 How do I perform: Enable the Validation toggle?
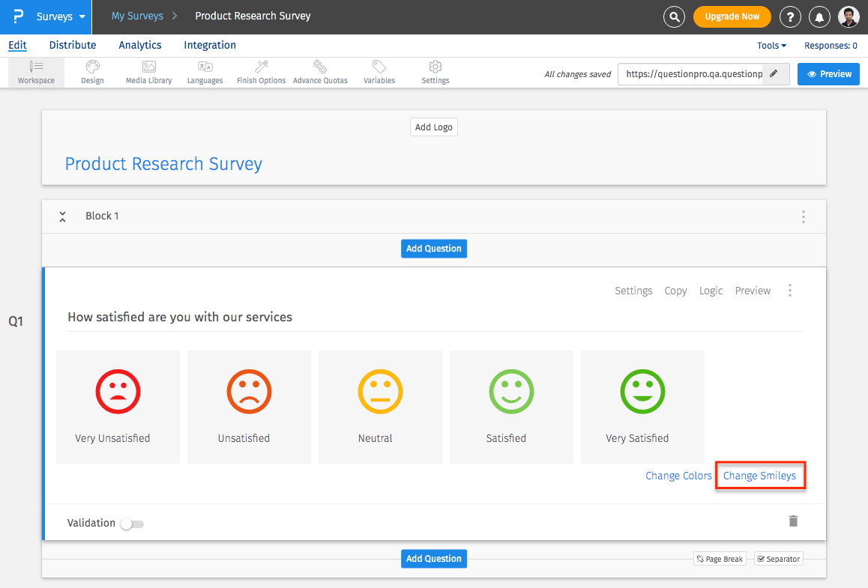click(x=132, y=523)
